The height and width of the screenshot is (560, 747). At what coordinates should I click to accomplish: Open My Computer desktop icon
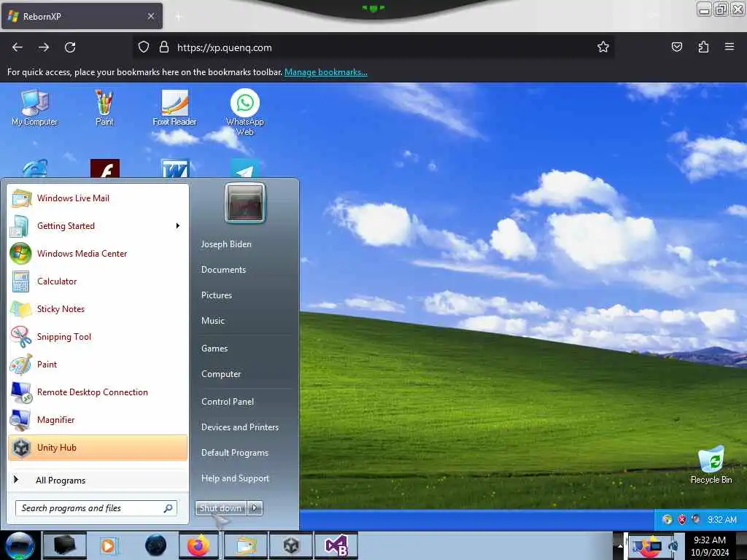pyautogui.click(x=35, y=108)
